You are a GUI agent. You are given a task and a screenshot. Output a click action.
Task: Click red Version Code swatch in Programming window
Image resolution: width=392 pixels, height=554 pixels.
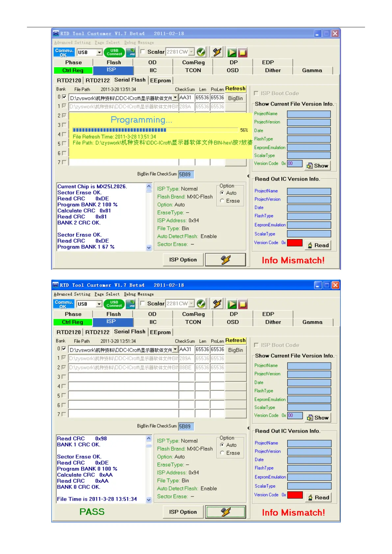pyautogui.click(x=295, y=243)
